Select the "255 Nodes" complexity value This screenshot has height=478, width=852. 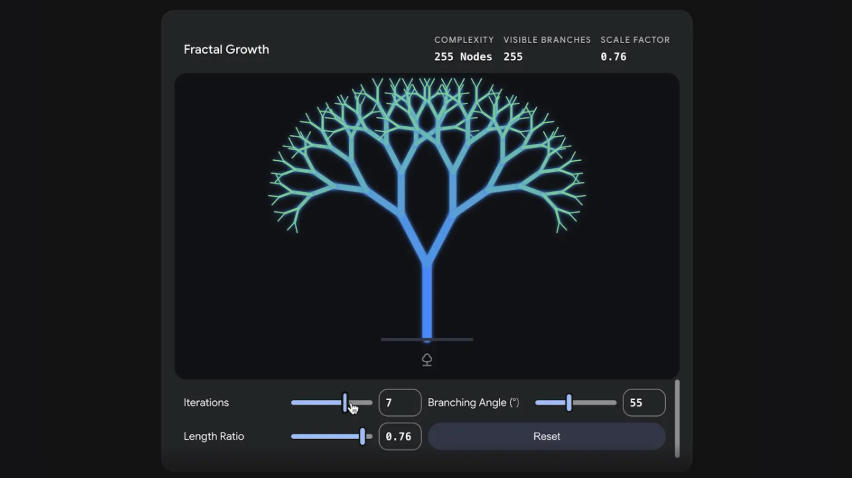pos(463,57)
